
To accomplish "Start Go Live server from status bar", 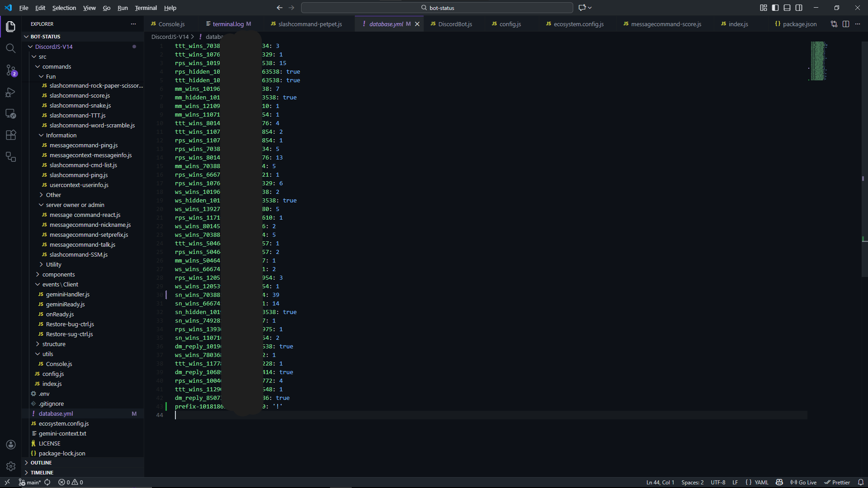I will 804,482.
